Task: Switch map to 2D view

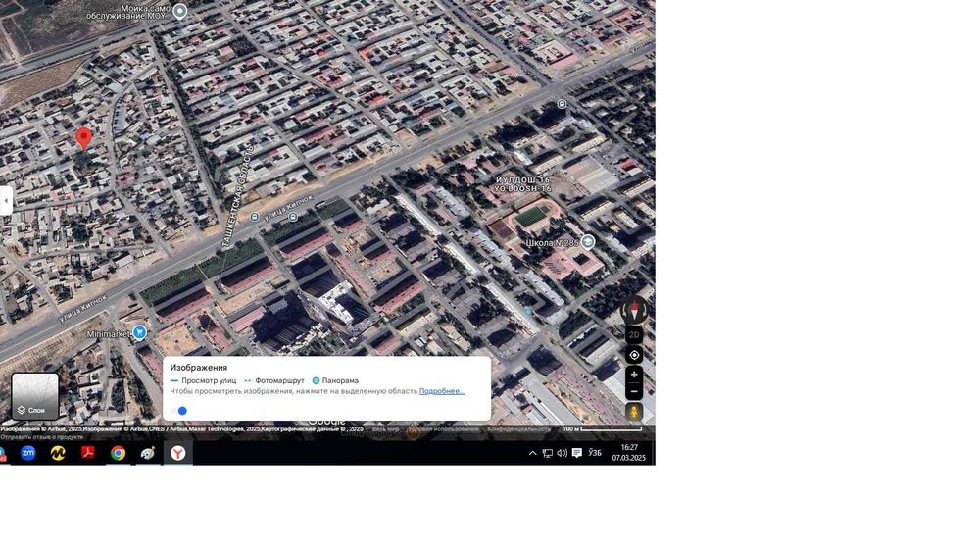Action: click(634, 335)
